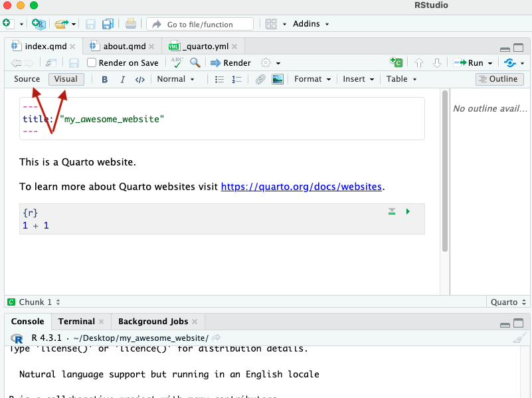Click the Italic formatting icon
The height and width of the screenshot is (398, 532).
click(x=122, y=79)
